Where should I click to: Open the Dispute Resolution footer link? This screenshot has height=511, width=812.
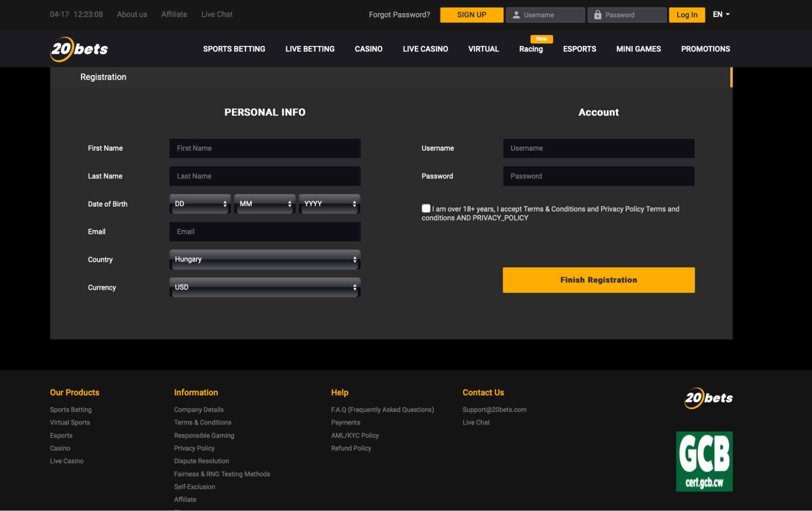[x=201, y=461]
